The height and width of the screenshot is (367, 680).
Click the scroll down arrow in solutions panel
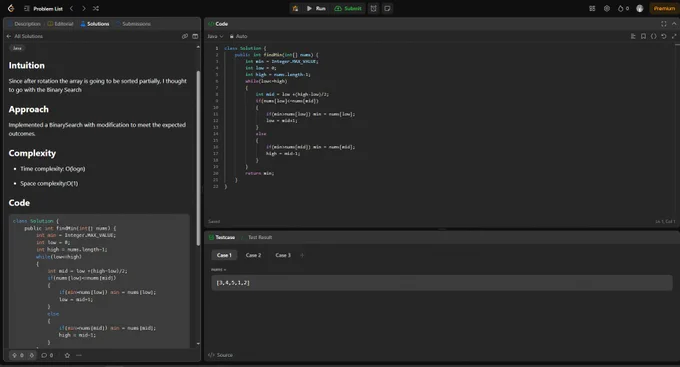(x=198, y=344)
